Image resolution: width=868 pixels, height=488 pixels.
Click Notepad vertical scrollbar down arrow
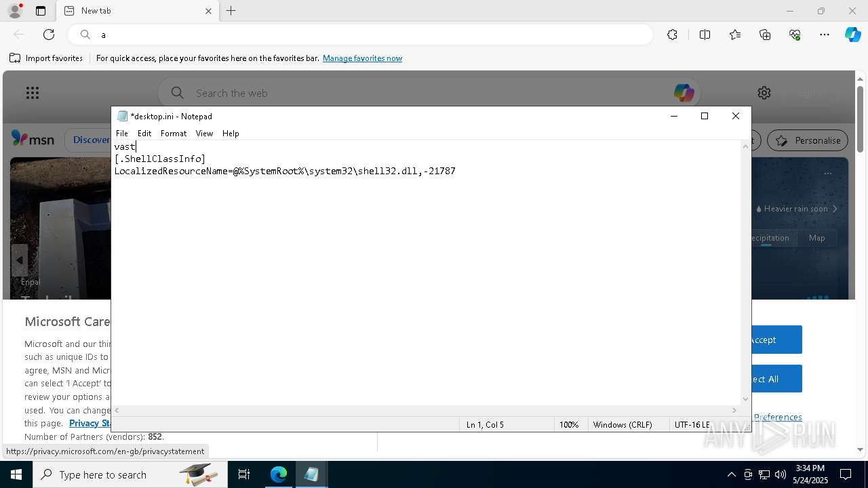pyautogui.click(x=745, y=399)
